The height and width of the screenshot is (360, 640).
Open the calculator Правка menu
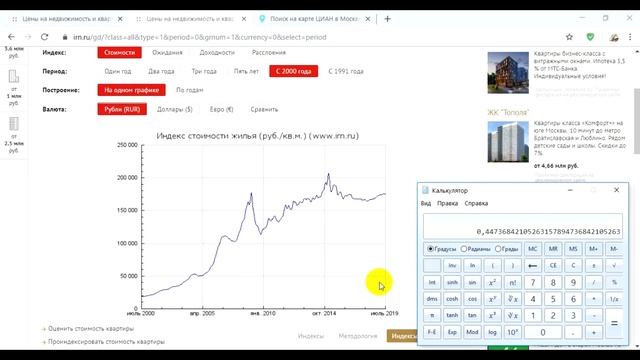(447, 203)
